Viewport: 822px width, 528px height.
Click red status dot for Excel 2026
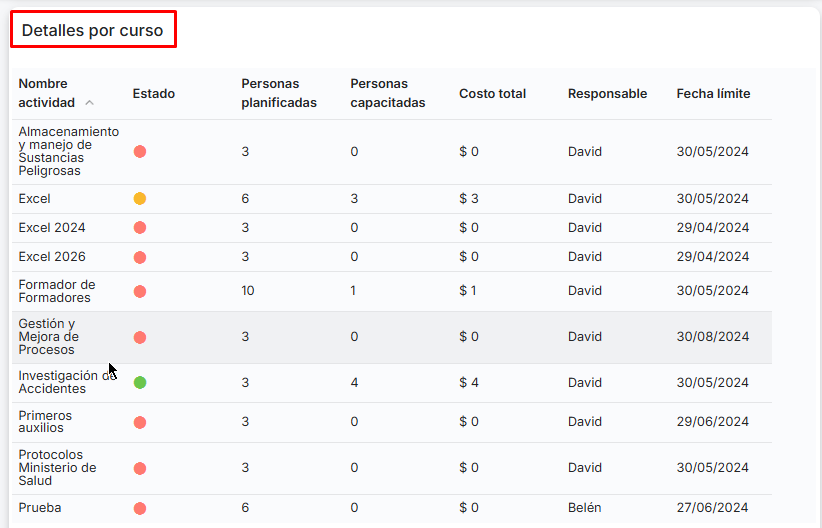[x=140, y=257]
